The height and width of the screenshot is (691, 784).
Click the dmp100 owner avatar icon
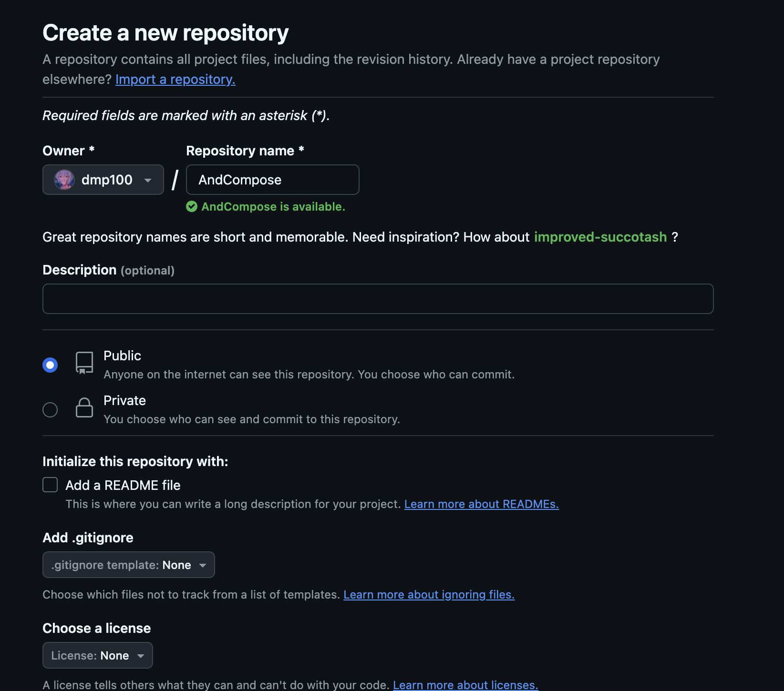[x=64, y=180]
